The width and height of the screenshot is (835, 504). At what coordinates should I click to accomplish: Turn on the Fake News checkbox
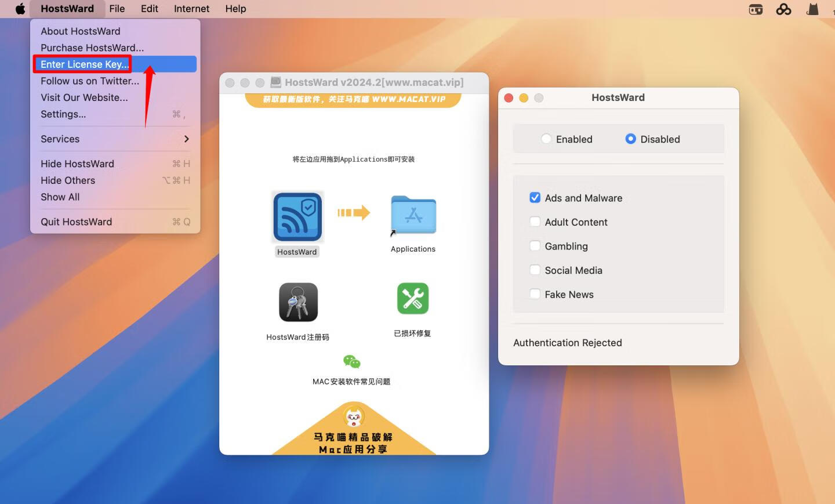(535, 294)
